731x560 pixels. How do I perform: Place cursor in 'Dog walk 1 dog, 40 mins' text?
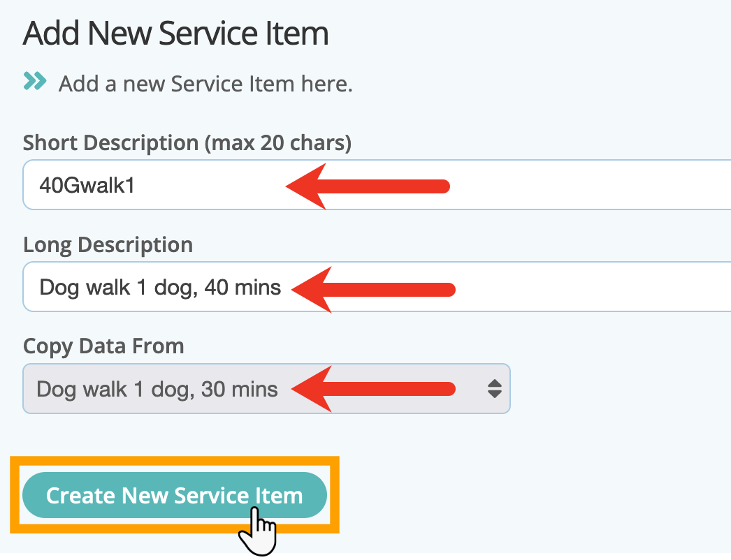[160, 288]
